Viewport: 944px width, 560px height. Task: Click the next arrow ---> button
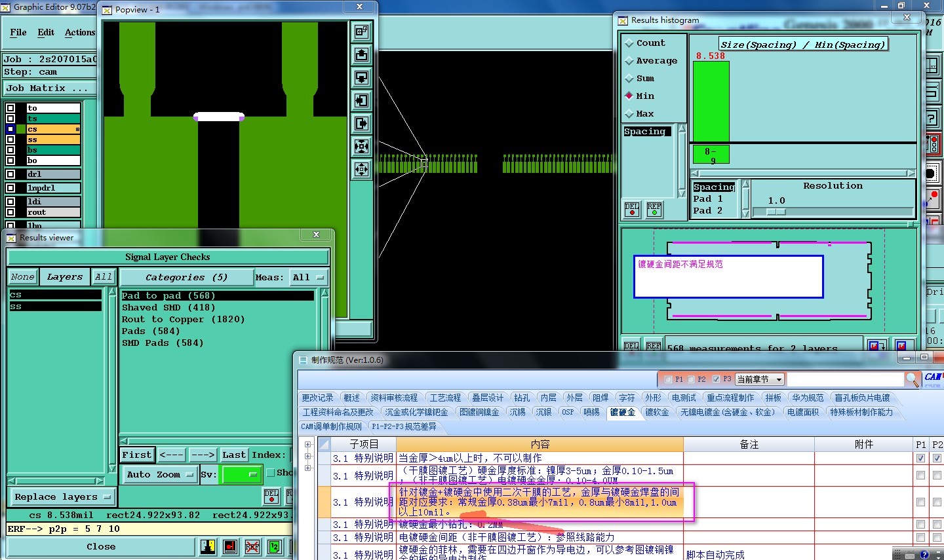click(203, 455)
